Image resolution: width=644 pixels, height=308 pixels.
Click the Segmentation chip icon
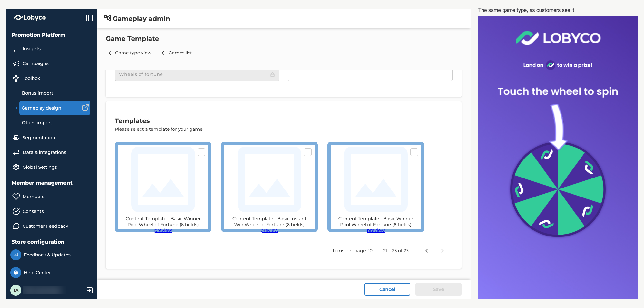pos(16,138)
